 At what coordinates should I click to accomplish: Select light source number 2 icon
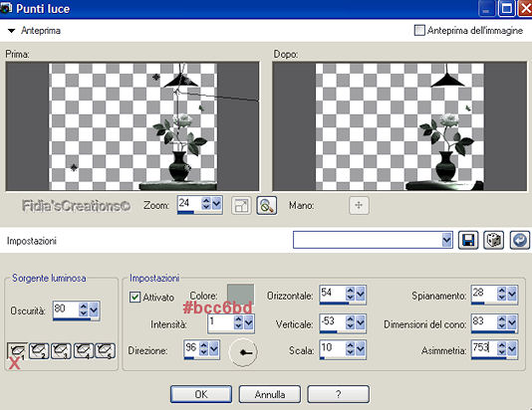tap(39, 350)
